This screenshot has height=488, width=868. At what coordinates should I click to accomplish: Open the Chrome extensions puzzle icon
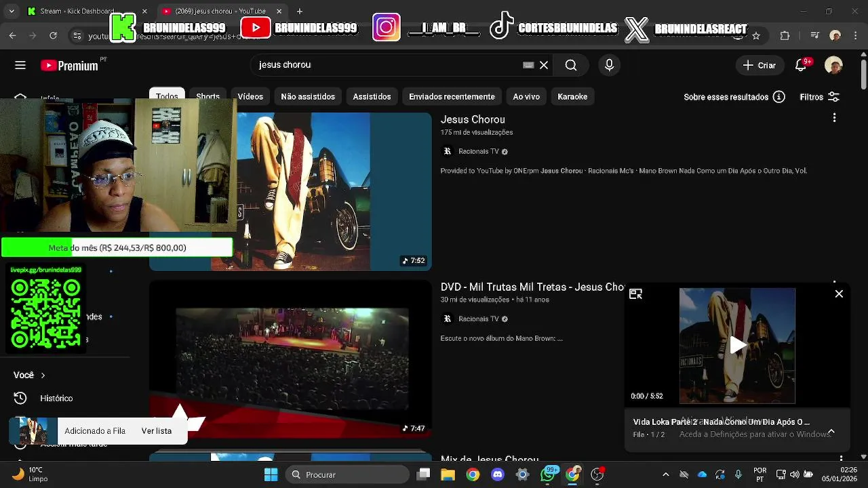coord(785,35)
